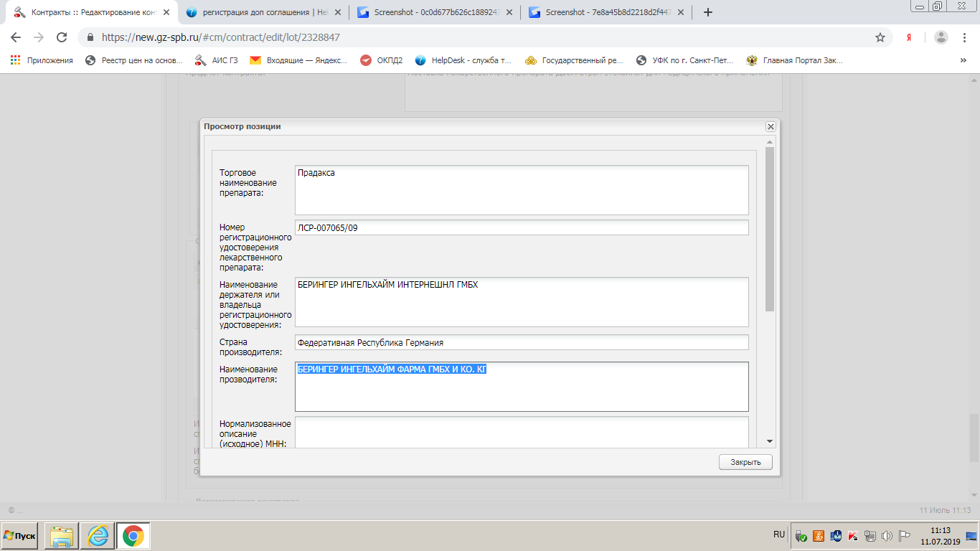Image resolution: width=980 pixels, height=551 pixels.
Task: Open the ОКПД2 bookmark
Action: pos(382,60)
